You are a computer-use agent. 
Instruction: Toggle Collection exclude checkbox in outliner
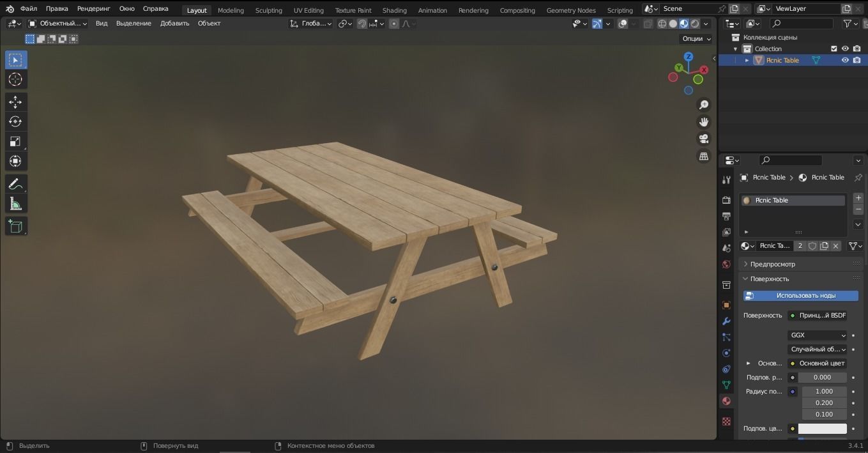[x=834, y=49]
